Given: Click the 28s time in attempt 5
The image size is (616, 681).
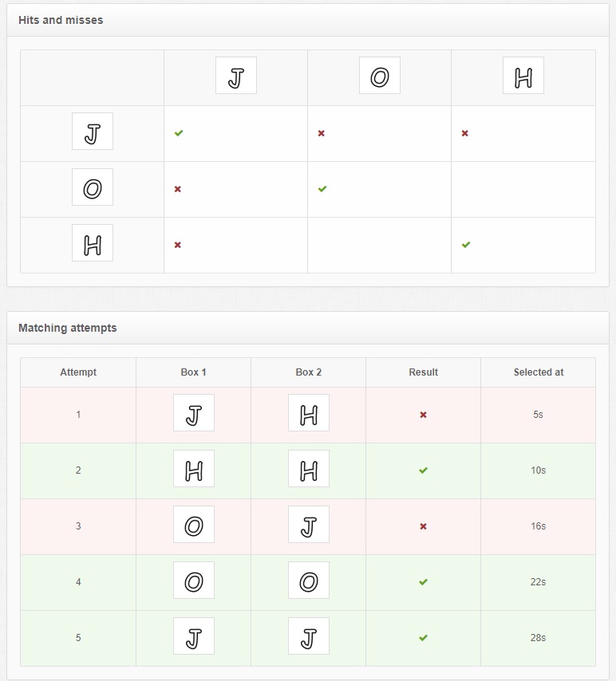Looking at the screenshot, I should [538, 638].
